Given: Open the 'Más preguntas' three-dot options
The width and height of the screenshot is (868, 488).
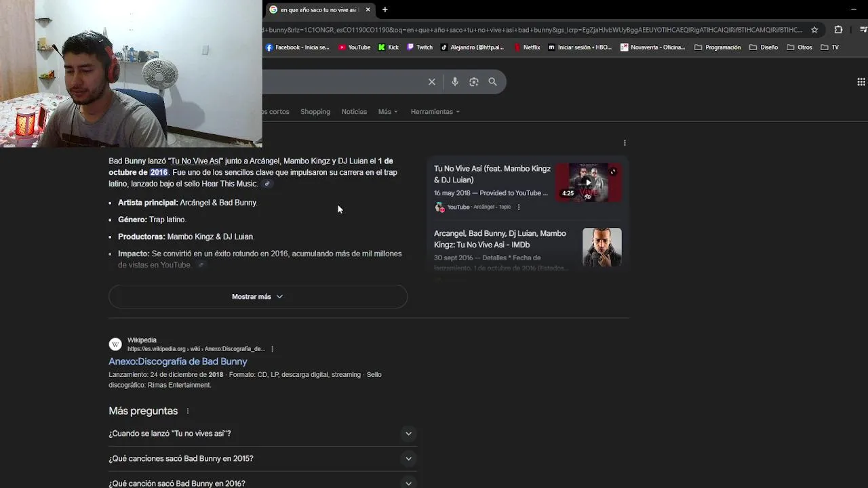Looking at the screenshot, I should pos(188,411).
